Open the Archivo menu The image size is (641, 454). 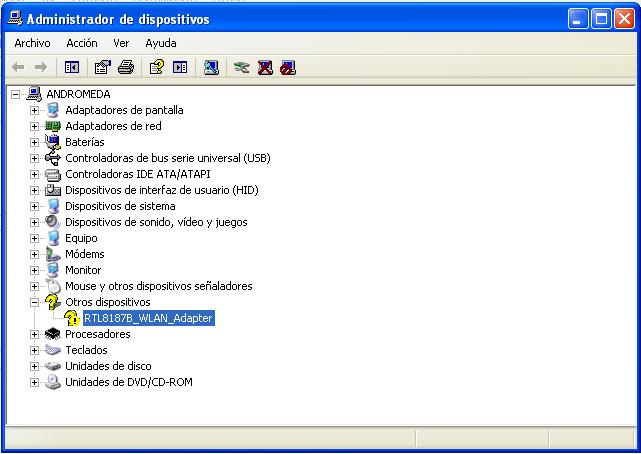click(32, 43)
